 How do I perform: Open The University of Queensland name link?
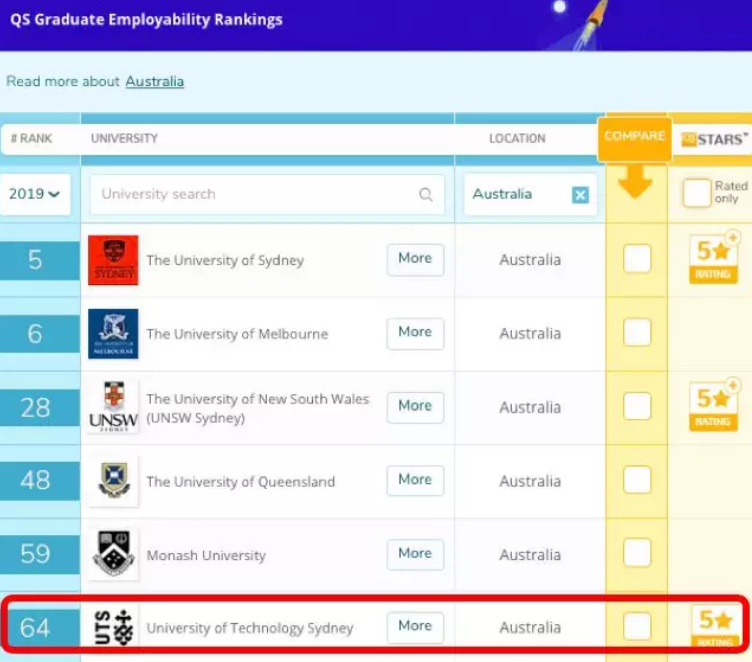point(241,482)
